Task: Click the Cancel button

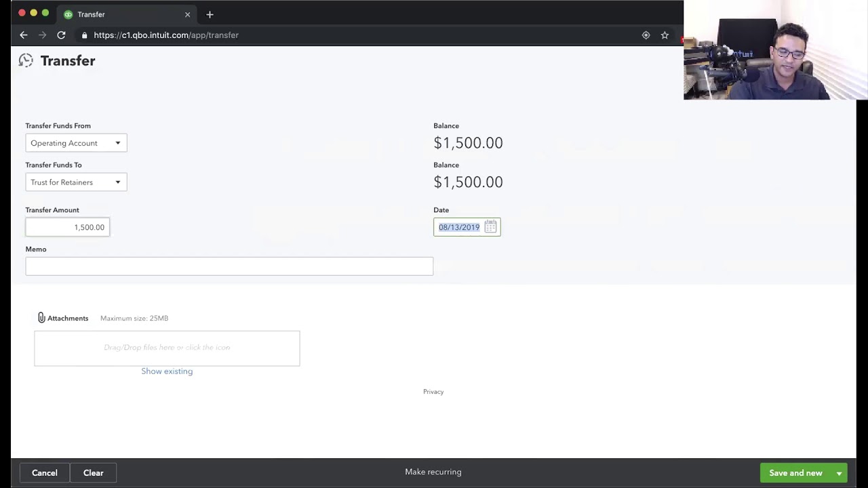Action: click(45, 473)
